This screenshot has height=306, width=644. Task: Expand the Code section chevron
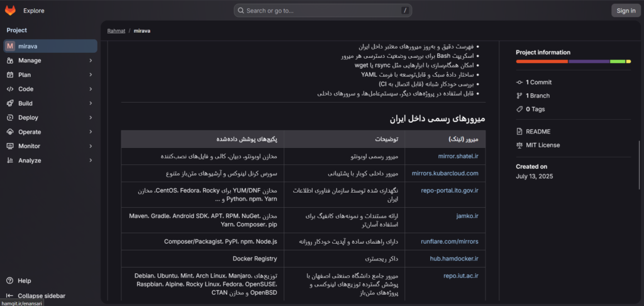click(91, 89)
